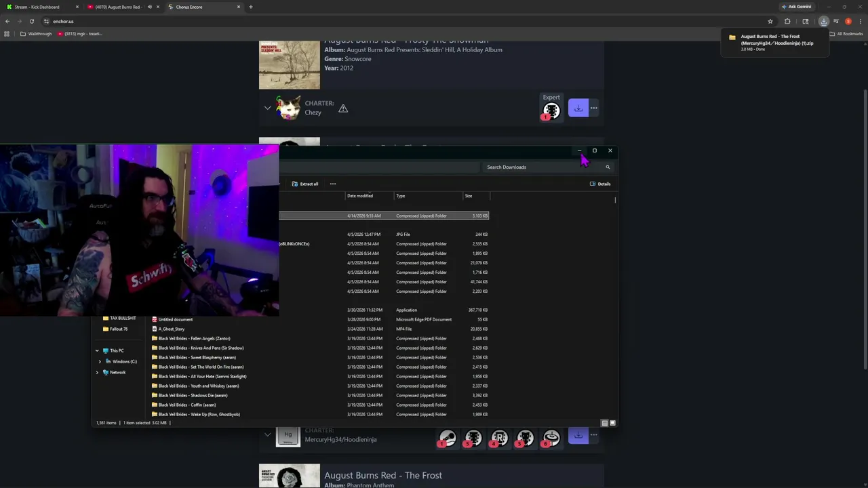Sort files by Size column header
Image resolution: width=868 pixels, height=488 pixels.
point(476,196)
